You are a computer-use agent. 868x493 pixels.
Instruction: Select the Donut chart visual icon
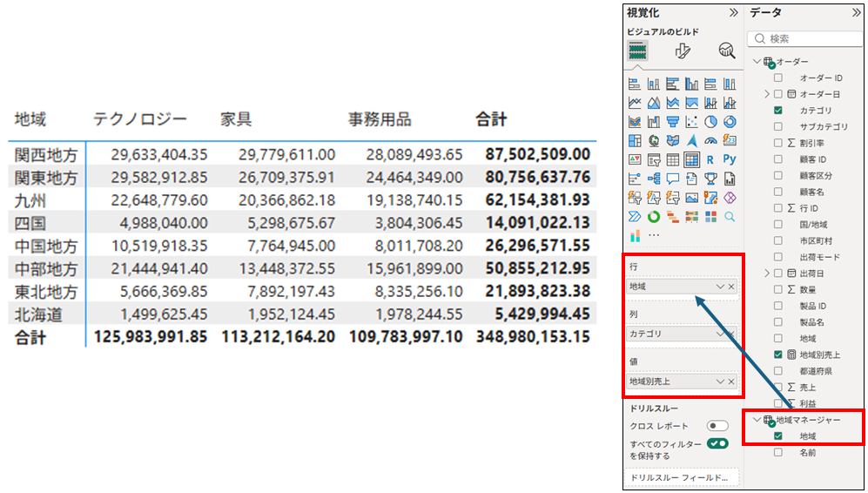[x=730, y=122]
